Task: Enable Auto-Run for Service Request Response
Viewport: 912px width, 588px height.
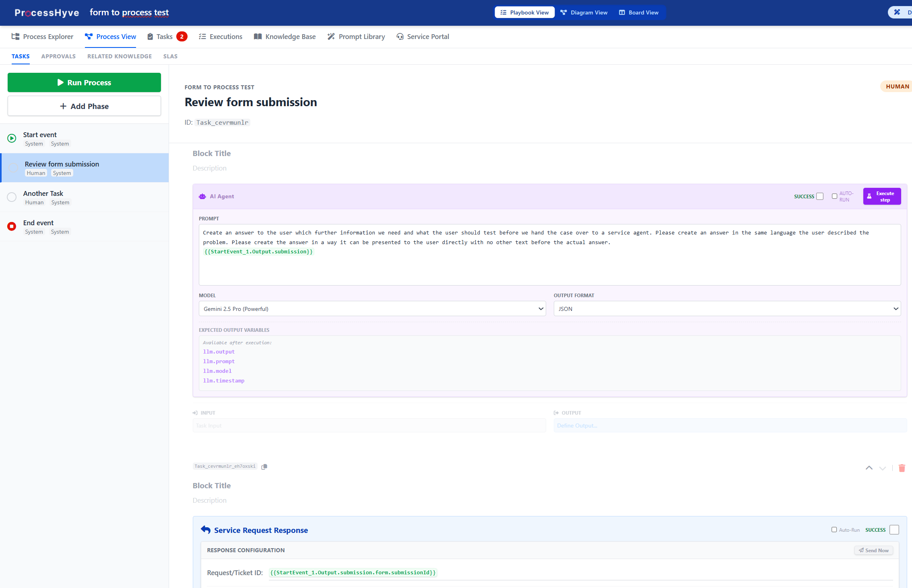Action: point(834,530)
